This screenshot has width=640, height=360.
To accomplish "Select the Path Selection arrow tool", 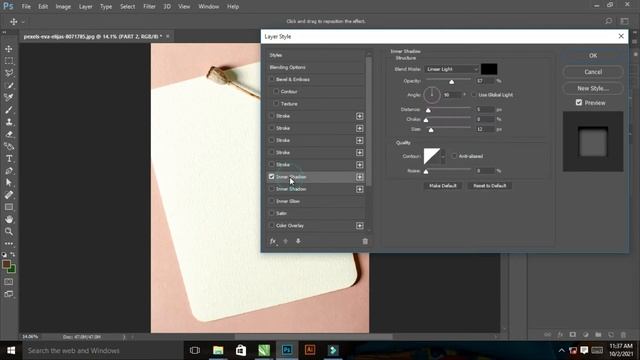I will (x=9, y=183).
